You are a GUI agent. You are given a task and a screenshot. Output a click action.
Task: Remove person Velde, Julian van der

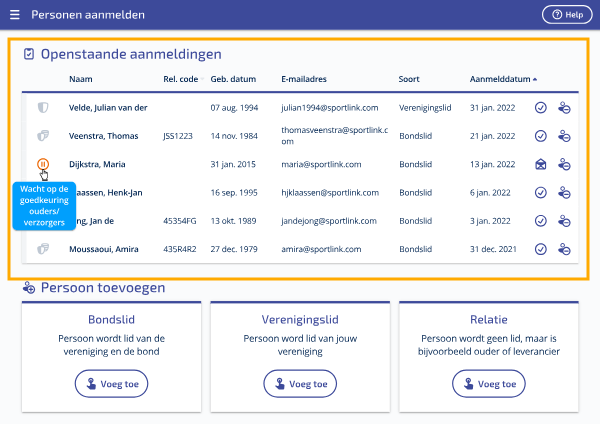564,108
